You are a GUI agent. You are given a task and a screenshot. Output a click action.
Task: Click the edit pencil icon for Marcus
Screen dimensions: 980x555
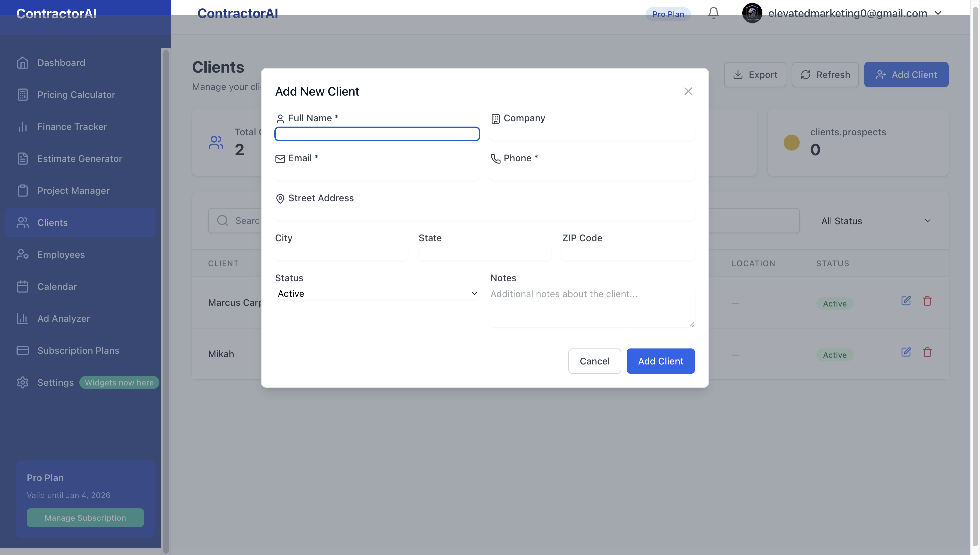tap(906, 301)
